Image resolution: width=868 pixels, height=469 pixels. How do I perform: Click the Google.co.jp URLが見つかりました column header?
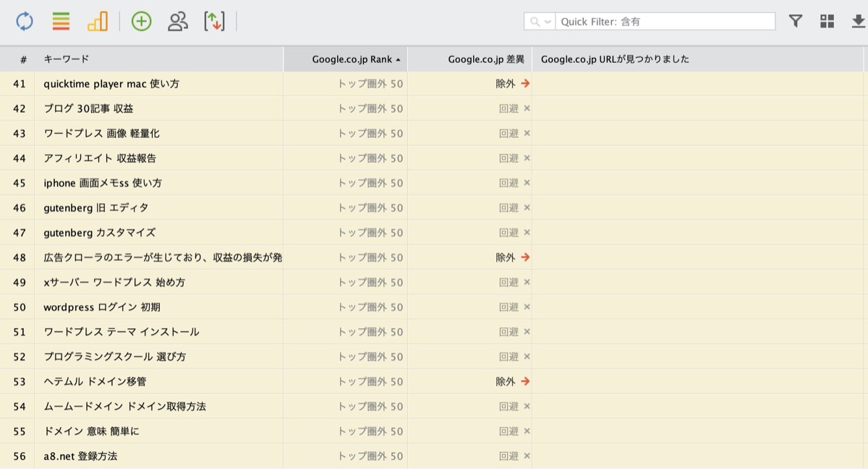698,59
